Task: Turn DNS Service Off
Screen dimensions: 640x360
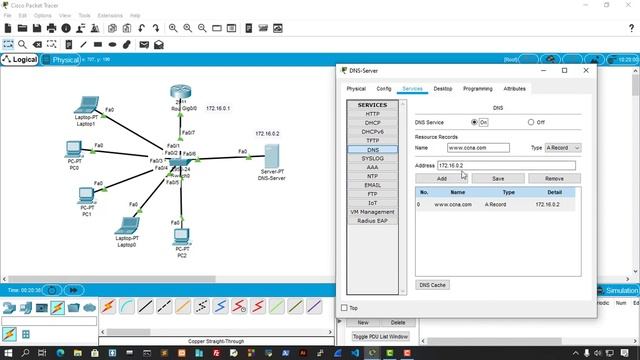Action: click(x=531, y=122)
